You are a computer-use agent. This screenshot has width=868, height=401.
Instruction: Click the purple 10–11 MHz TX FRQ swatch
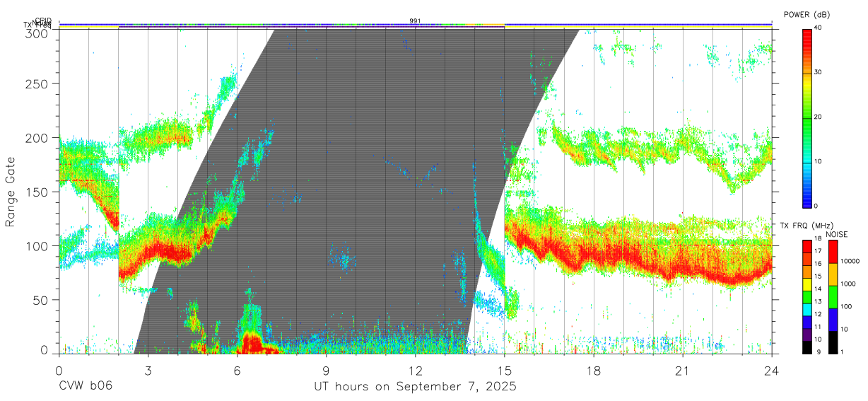tap(808, 333)
